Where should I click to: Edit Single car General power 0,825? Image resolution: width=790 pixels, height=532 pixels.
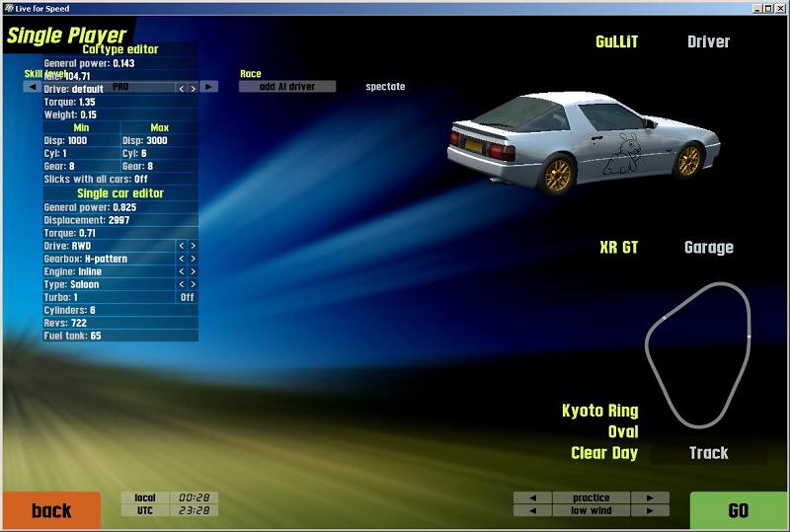pos(120,207)
